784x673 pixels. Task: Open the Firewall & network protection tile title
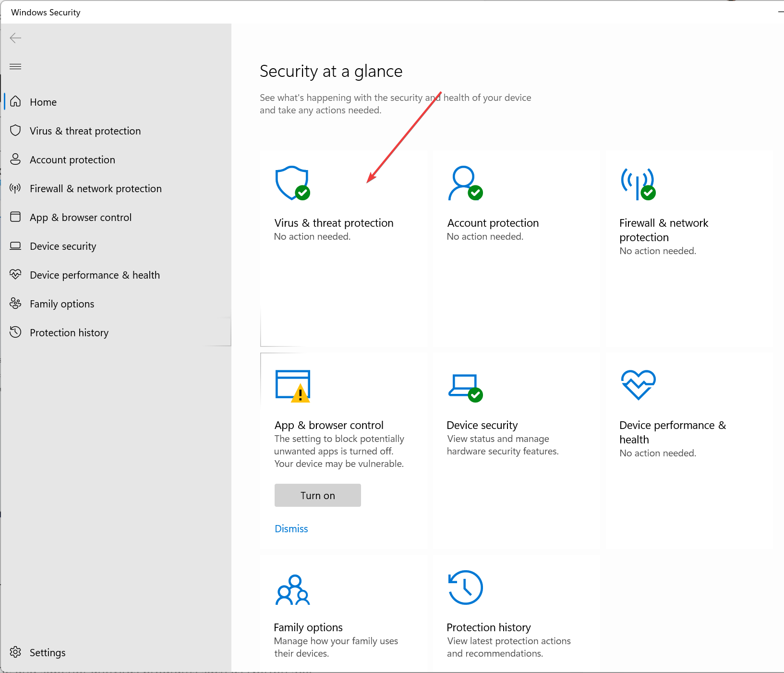pos(663,230)
